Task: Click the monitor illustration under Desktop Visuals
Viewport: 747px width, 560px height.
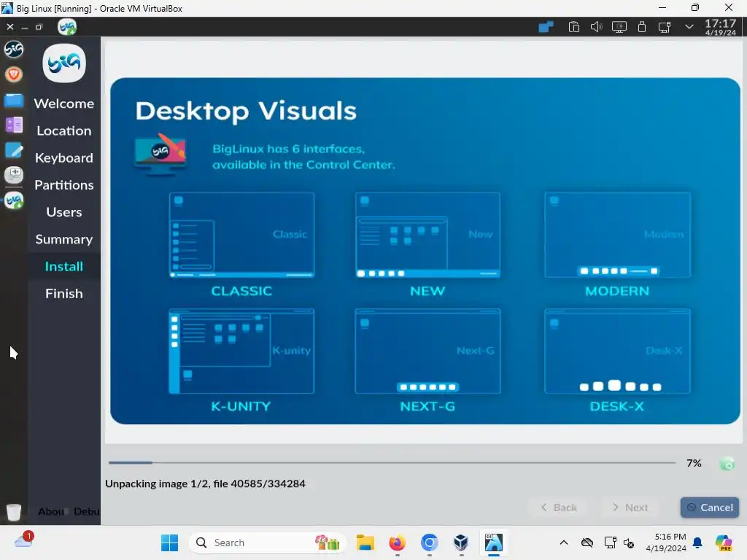Action: (160, 154)
